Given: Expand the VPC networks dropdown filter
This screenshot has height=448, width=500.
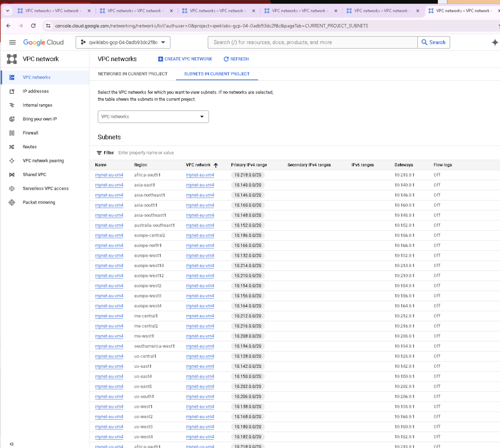Looking at the screenshot, I should pyautogui.click(x=153, y=116).
